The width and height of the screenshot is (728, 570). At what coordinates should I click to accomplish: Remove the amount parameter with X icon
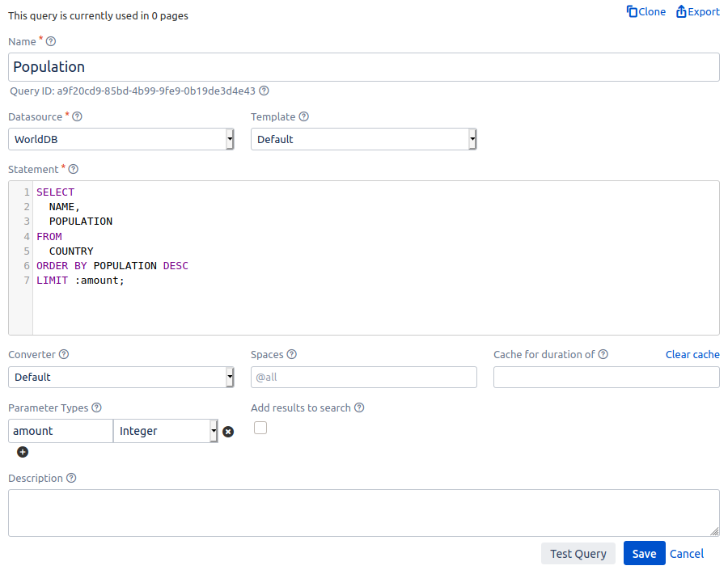point(228,432)
